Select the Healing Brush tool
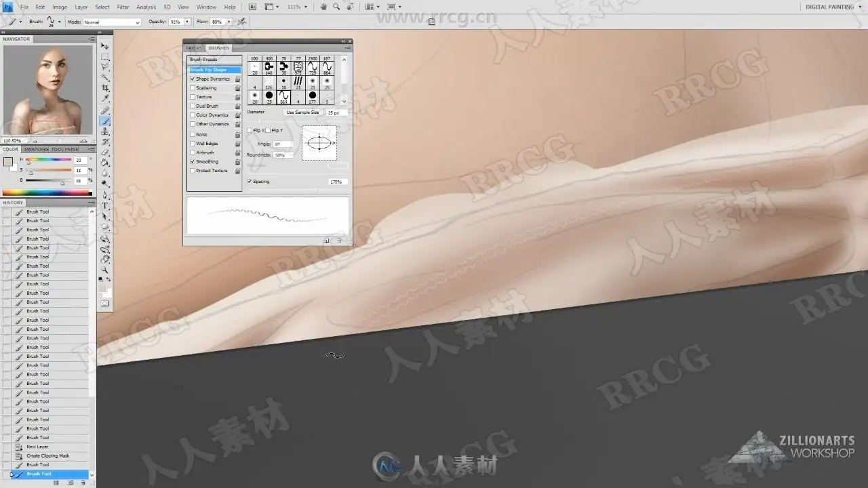 pos(105,110)
